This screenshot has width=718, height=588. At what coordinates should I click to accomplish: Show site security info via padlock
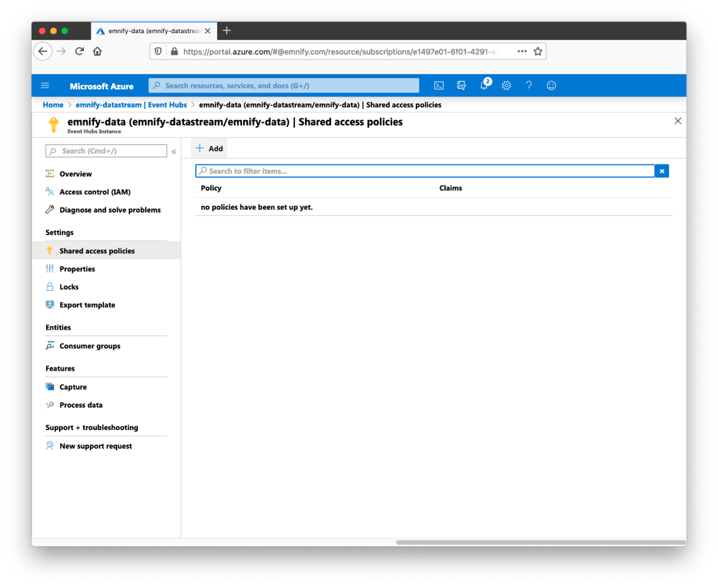174,51
